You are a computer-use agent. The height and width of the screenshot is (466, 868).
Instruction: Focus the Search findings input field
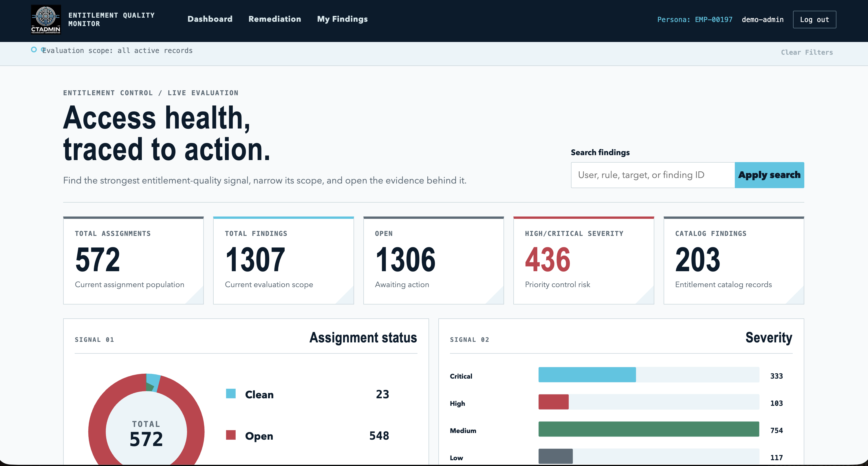pyautogui.click(x=653, y=175)
